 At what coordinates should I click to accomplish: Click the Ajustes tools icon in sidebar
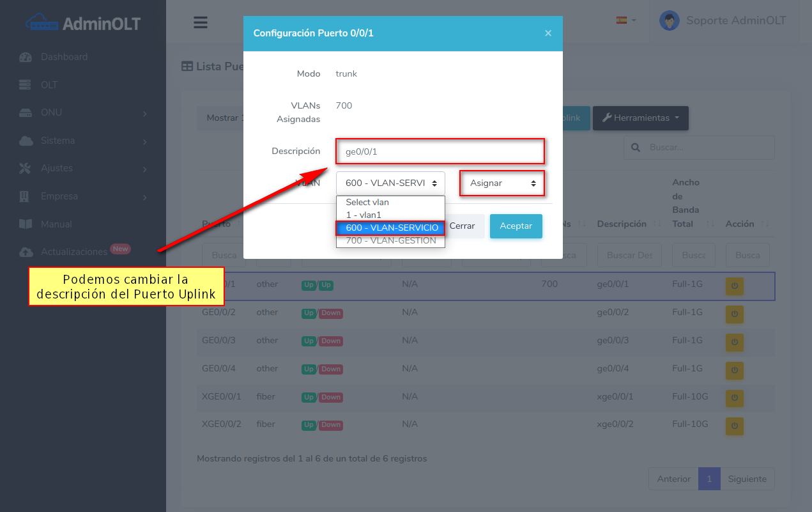(26, 169)
